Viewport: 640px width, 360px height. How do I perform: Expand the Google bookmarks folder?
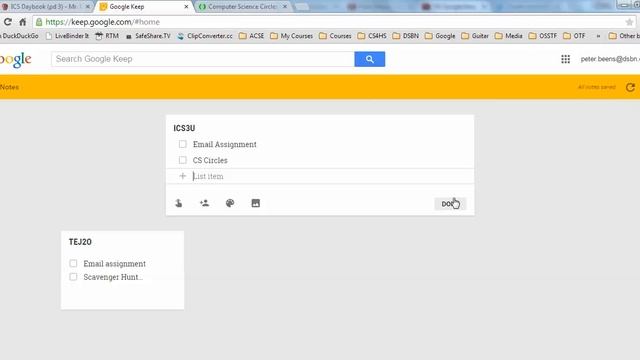[x=440, y=36]
